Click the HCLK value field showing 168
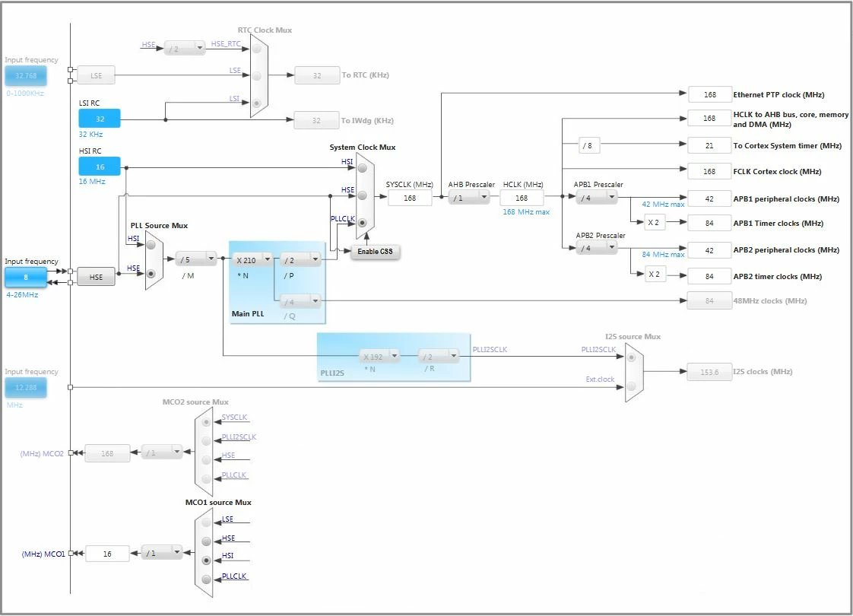Viewport: 853px width, 616px height. (x=522, y=198)
